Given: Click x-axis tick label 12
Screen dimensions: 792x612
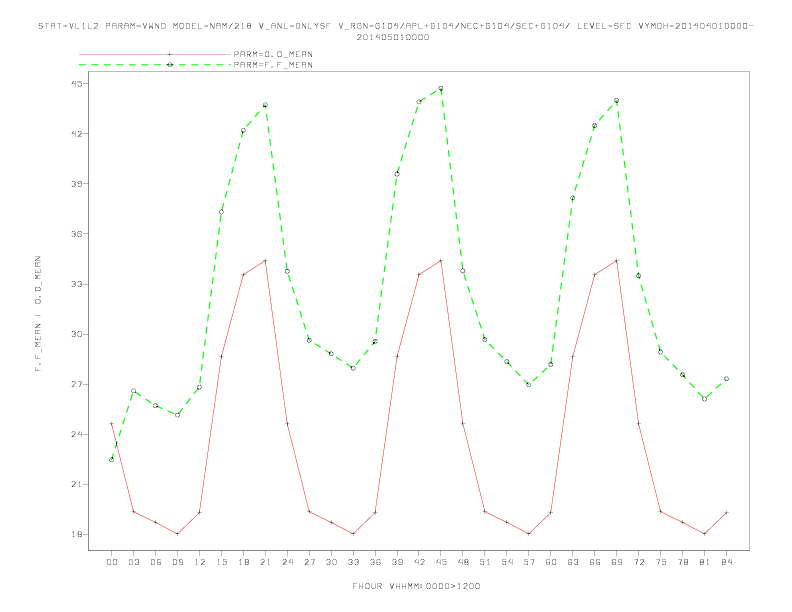Looking at the screenshot, I should [x=200, y=562].
